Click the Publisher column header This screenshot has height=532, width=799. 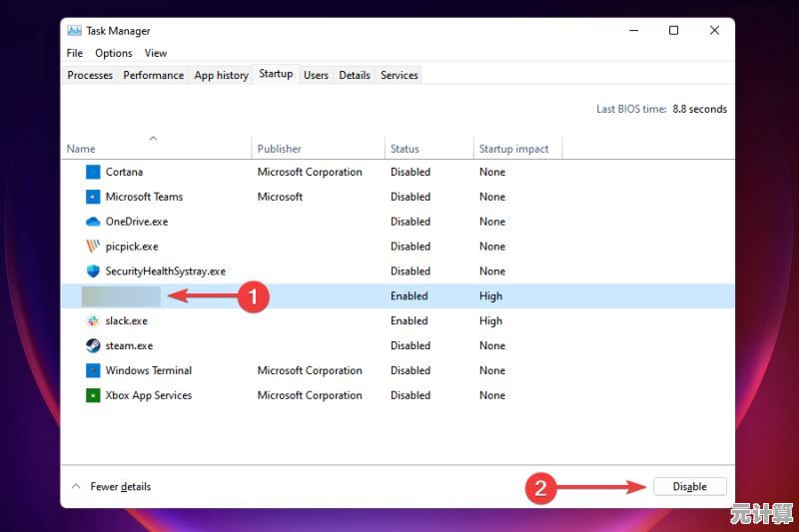[x=279, y=149]
